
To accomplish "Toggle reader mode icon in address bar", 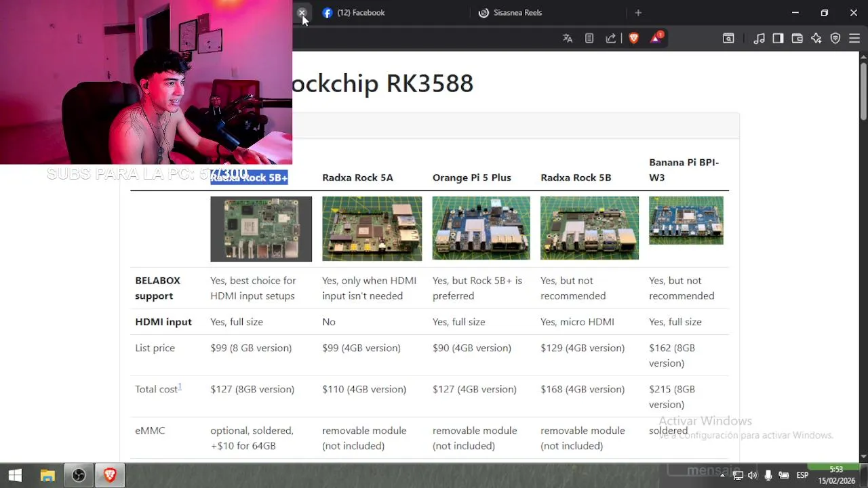I will coord(589,39).
